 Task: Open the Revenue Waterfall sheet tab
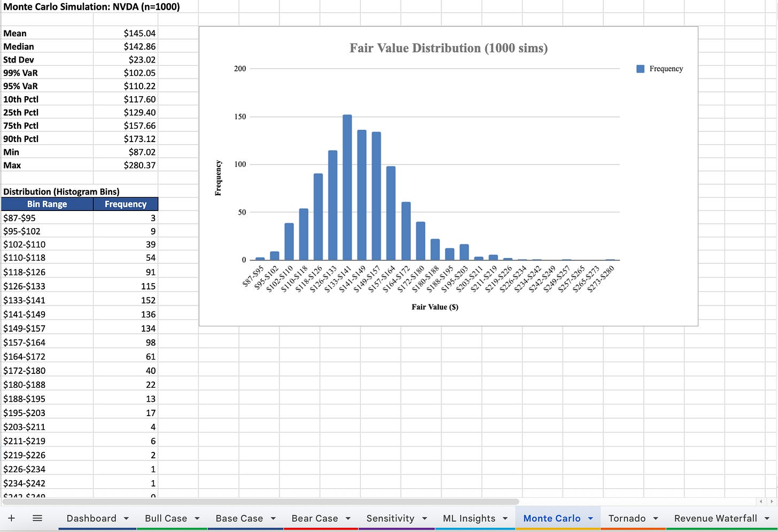coord(715,519)
